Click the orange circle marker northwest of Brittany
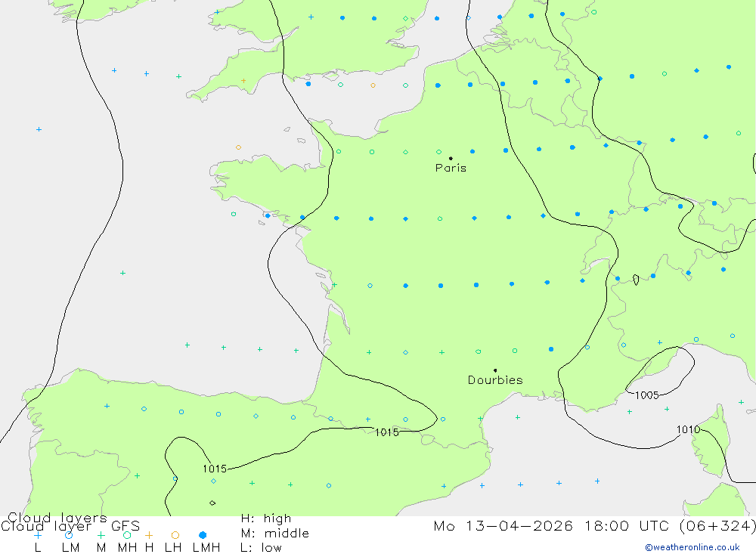The image size is (756, 554). pos(238,147)
